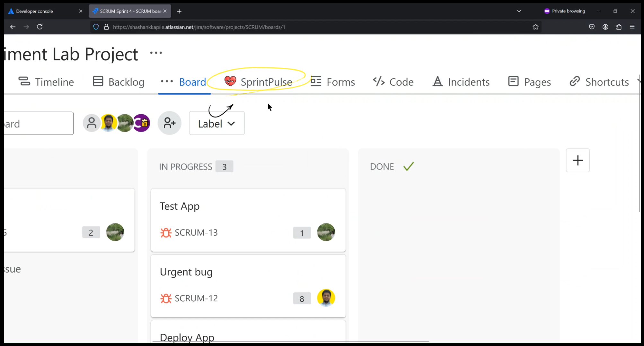This screenshot has height=346, width=644.
Task: Filter by unassigned avatar
Action: pyautogui.click(x=91, y=123)
